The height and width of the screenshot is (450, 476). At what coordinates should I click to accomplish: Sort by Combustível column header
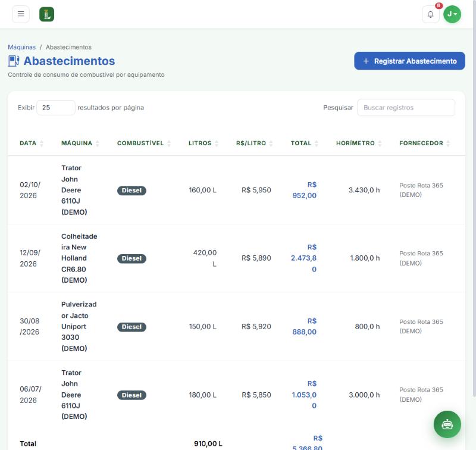(144, 143)
